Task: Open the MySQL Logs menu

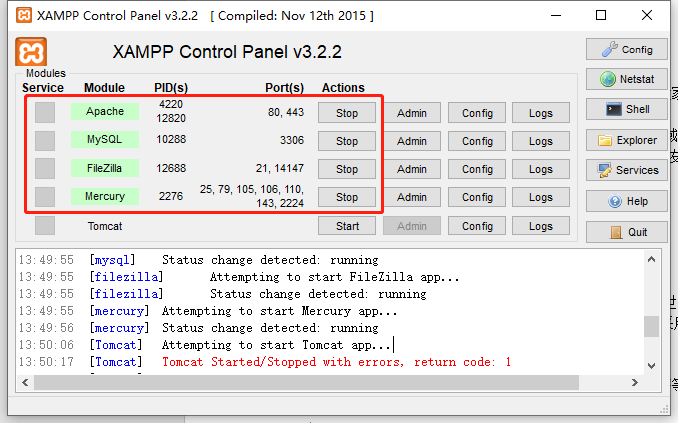Action: coord(541,141)
